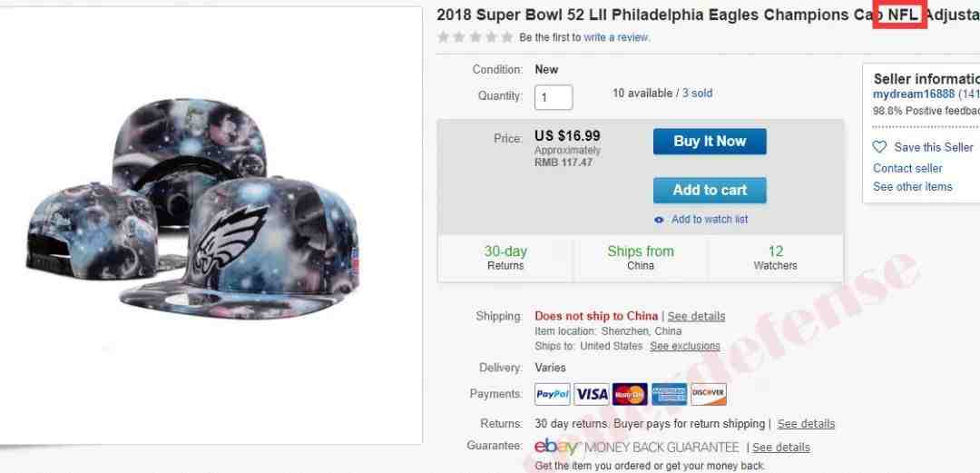Click the eBay logo in guarantee row

tap(556, 447)
